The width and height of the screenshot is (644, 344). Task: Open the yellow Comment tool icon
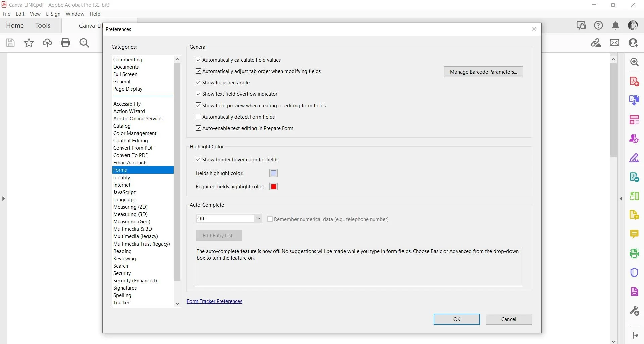click(x=634, y=234)
